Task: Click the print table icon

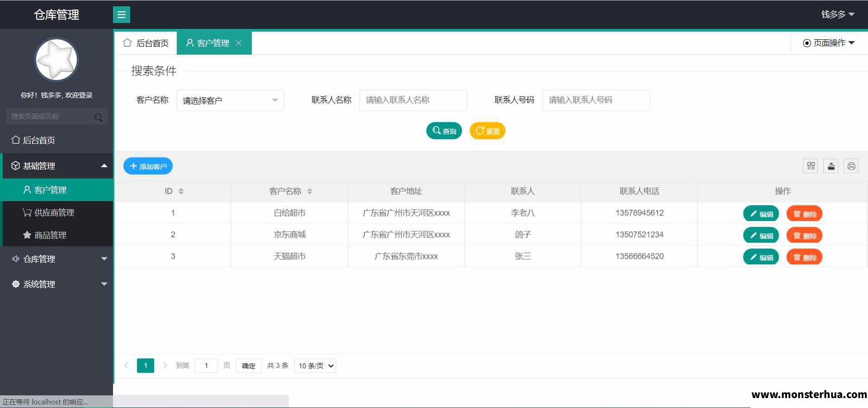Action: 851,166
